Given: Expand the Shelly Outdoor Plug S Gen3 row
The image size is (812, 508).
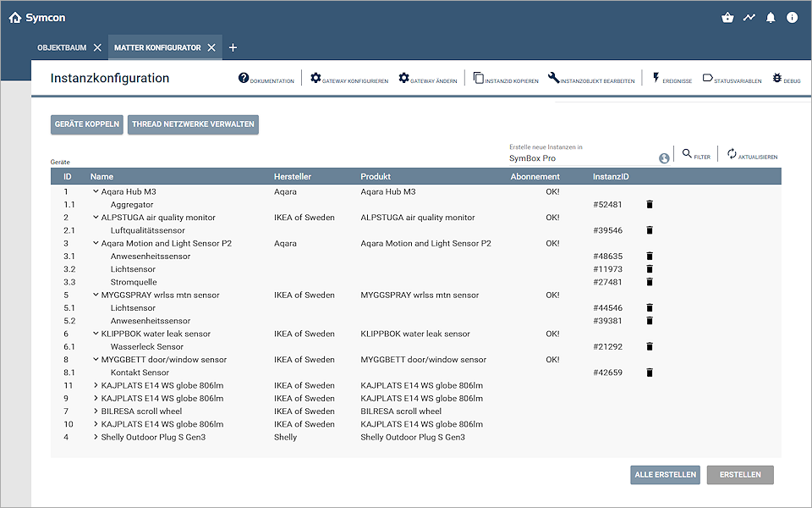Looking at the screenshot, I should [x=96, y=438].
